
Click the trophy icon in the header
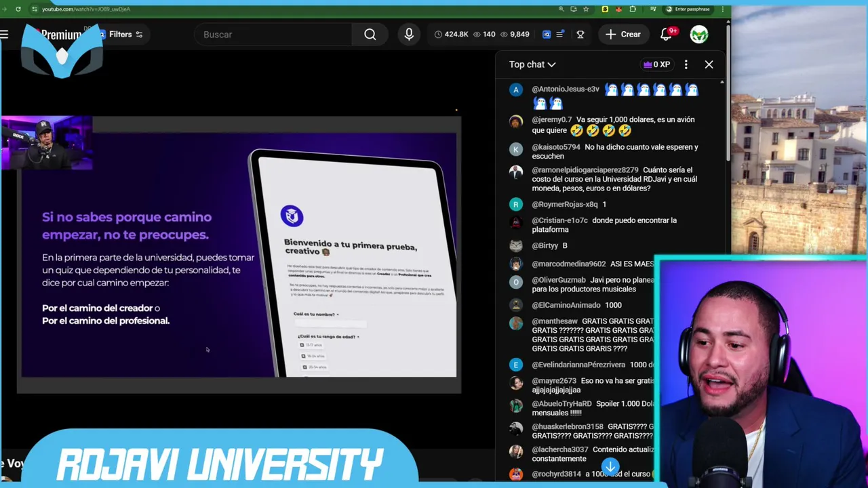(580, 35)
